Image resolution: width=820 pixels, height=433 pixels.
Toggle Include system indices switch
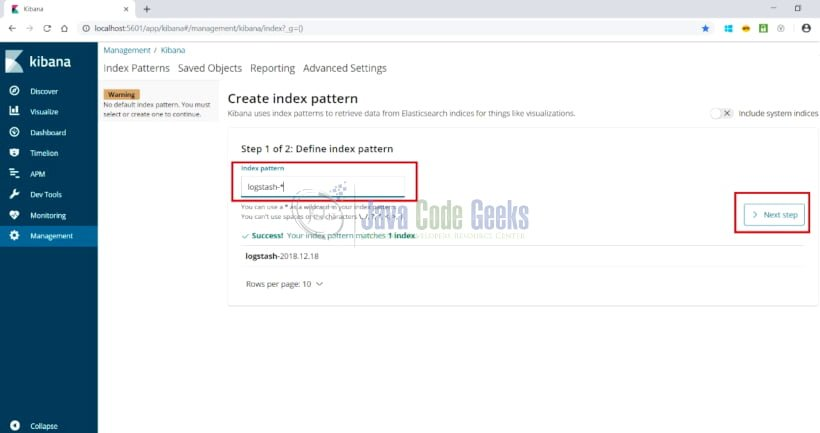click(x=721, y=113)
